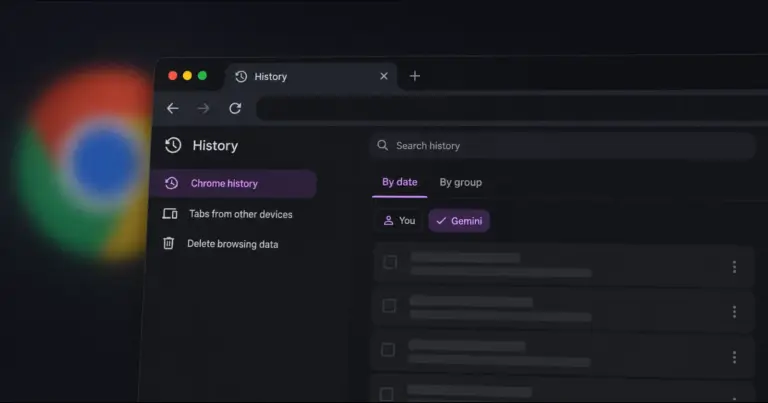Open Tabs from other devices
Image resolution: width=768 pixels, height=403 pixels.
[x=228, y=214]
